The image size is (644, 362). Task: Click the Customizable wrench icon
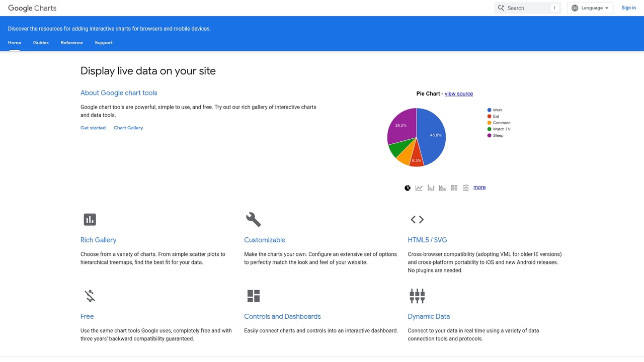tap(253, 219)
